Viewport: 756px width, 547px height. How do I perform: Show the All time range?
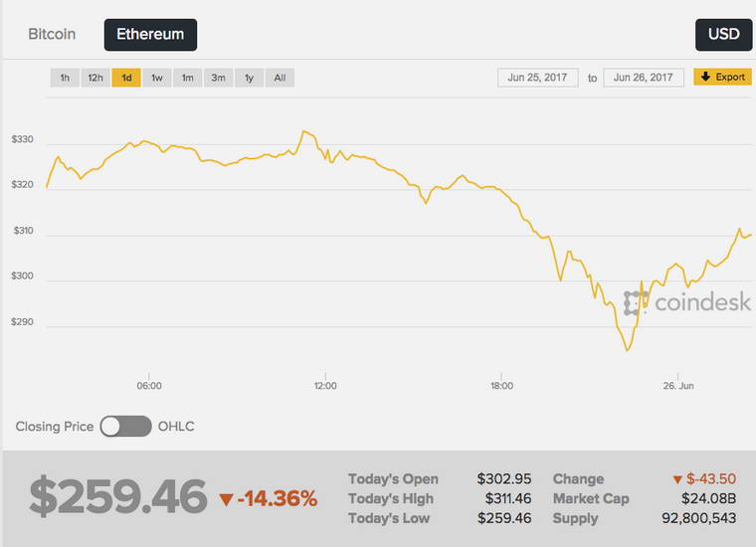click(280, 78)
